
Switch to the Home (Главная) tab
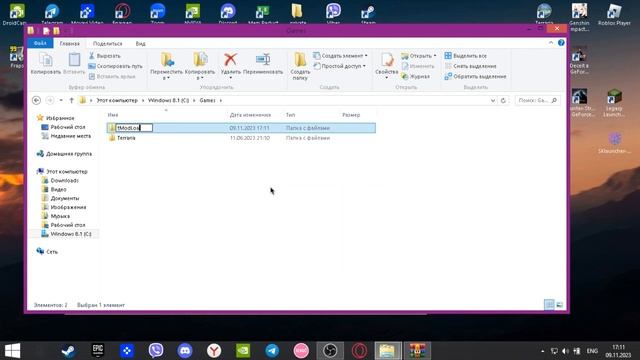coord(69,43)
